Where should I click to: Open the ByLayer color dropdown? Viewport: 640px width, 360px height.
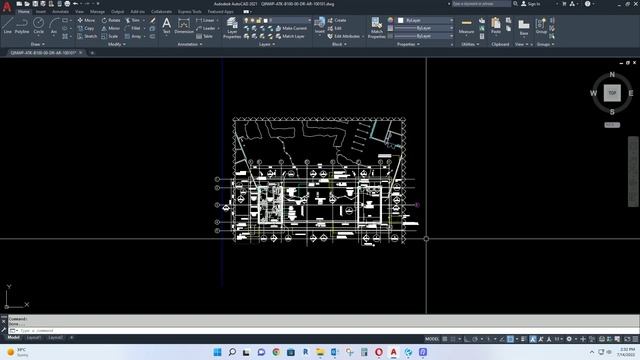click(x=425, y=20)
